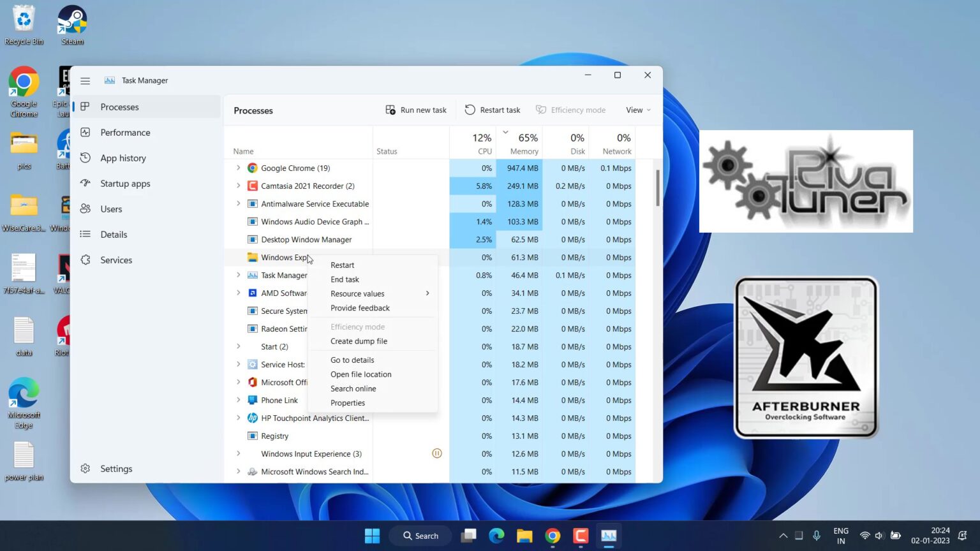Select the Startup apps sidebar icon

[85, 184]
